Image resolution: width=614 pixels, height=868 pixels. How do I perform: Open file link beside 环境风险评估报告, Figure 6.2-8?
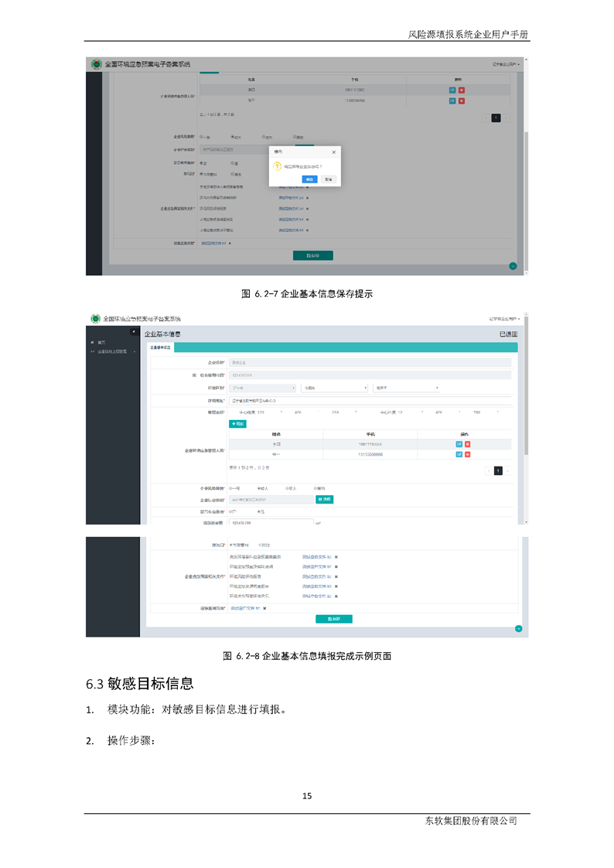tap(317, 577)
